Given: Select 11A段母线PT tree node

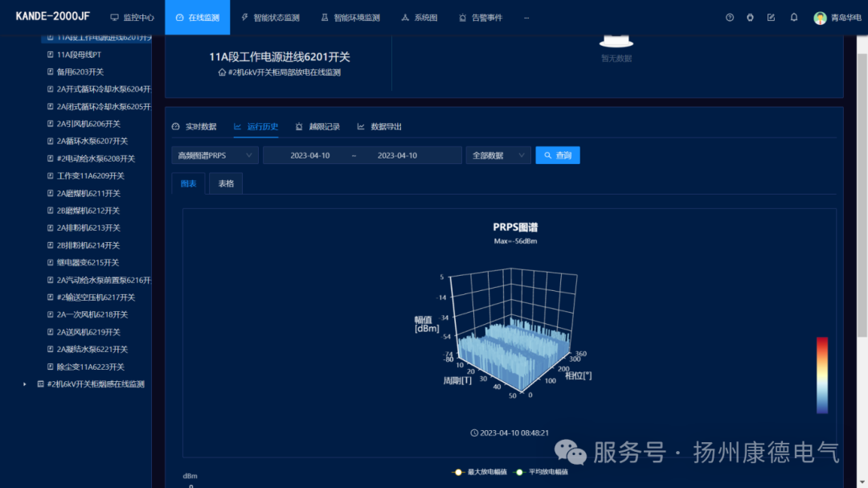Looking at the screenshot, I should click(x=79, y=55).
